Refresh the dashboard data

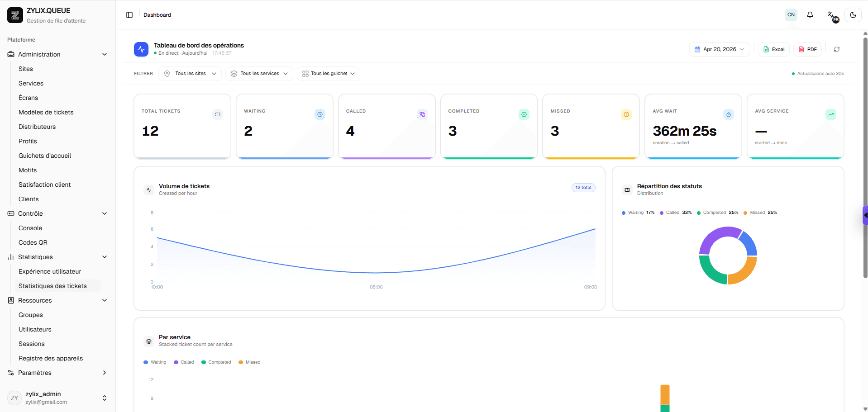click(x=837, y=49)
